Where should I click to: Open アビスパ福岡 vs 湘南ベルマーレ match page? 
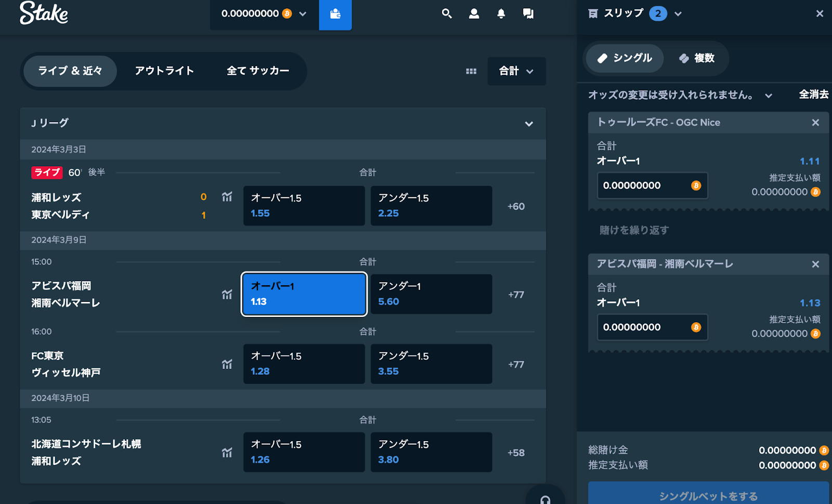[x=66, y=294]
